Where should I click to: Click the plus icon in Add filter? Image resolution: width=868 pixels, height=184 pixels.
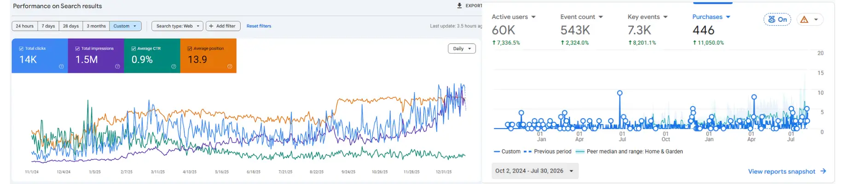pos(211,26)
